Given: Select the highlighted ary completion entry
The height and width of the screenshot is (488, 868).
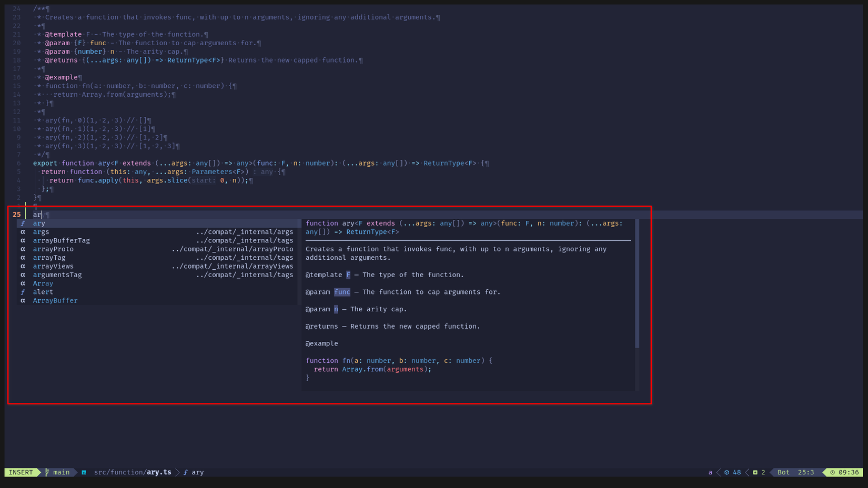Looking at the screenshot, I should tap(38, 223).
